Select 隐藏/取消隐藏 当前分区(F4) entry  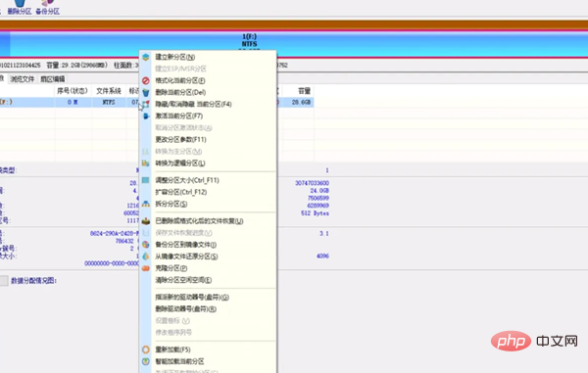[193, 104]
